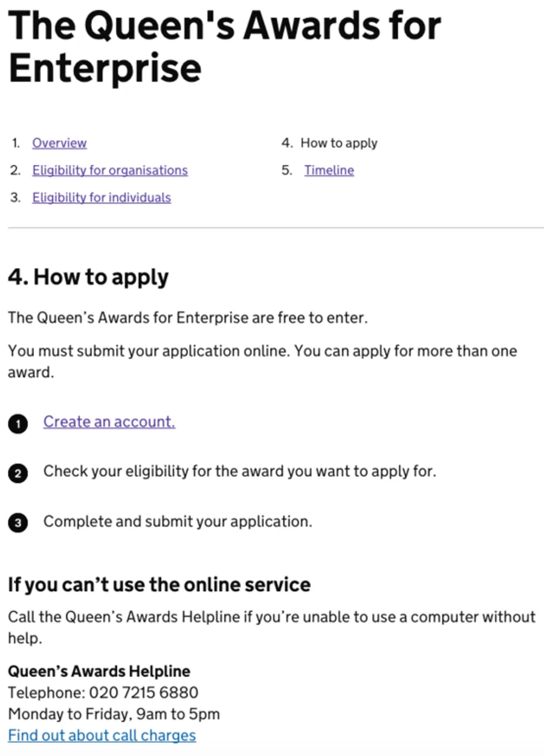Viewport: 544px width, 756px height.
Task: Click the main 'Queen's Awards for Enterprise' title
Action: point(224,47)
